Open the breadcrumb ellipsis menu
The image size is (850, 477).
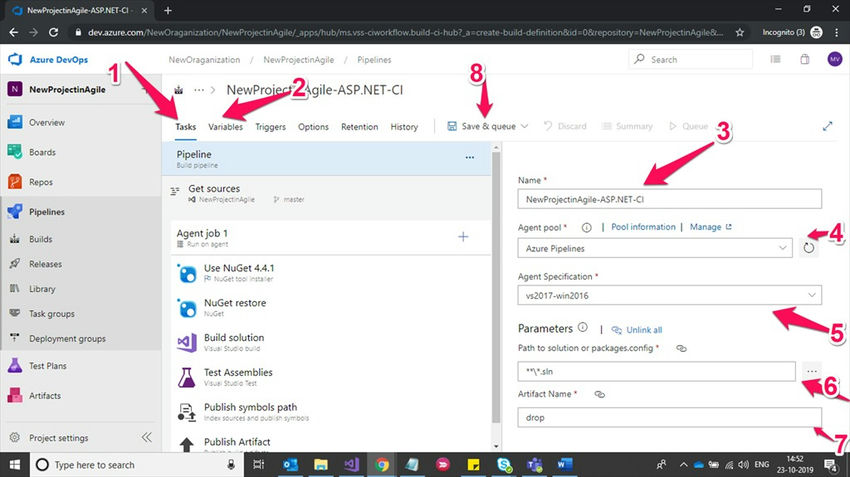pos(199,90)
